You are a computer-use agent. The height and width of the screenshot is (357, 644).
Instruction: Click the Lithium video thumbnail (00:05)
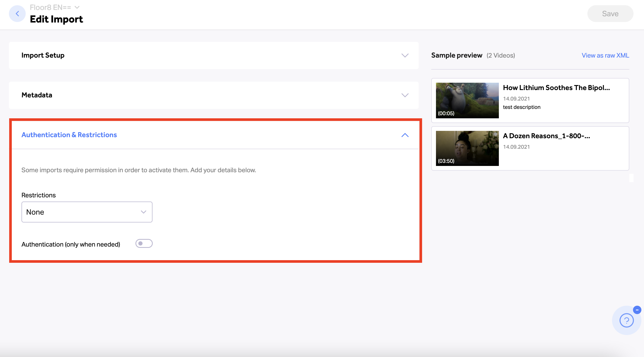click(x=467, y=101)
